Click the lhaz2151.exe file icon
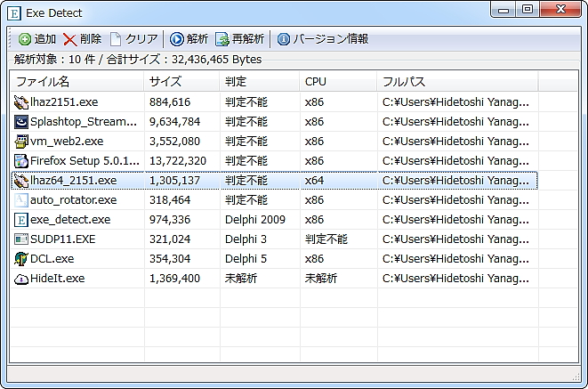Viewport: 588px width, 389px height. pyautogui.click(x=21, y=102)
